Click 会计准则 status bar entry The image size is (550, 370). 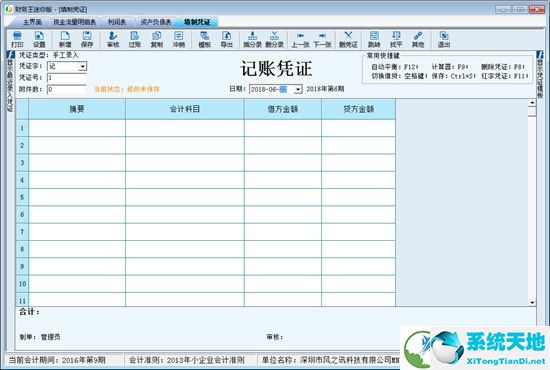(x=187, y=360)
